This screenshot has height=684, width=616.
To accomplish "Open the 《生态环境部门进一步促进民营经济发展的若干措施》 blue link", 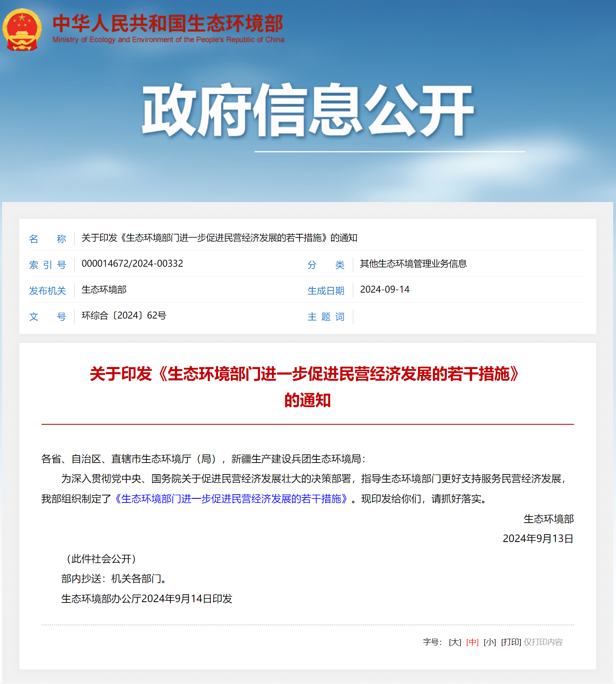I will tap(231, 499).
